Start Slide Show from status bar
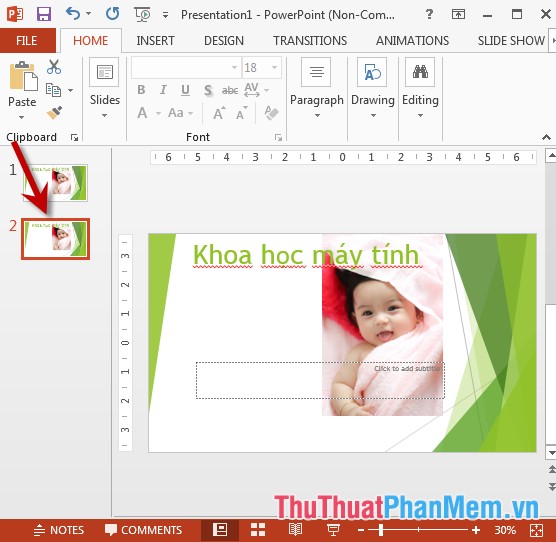The image size is (556, 542). 333,530
